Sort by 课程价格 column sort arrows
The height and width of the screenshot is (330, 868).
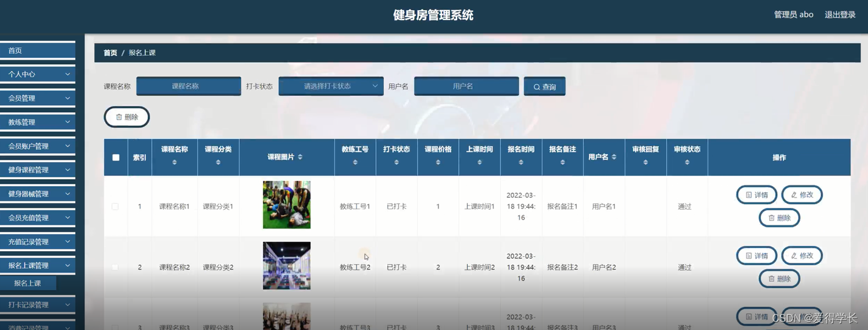tap(438, 162)
